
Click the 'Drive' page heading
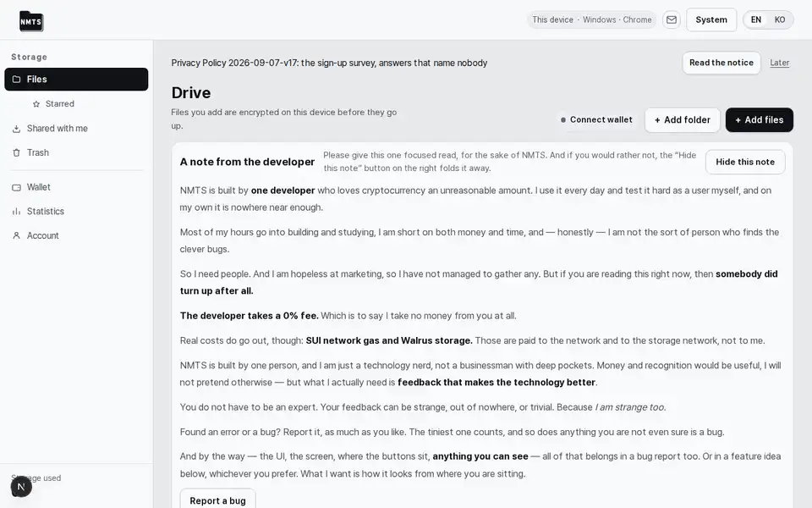click(191, 93)
